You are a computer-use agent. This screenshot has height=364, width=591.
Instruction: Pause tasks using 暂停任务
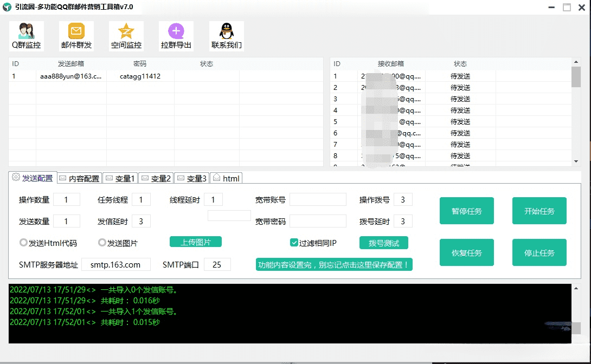pyautogui.click(x=466, y=211)
